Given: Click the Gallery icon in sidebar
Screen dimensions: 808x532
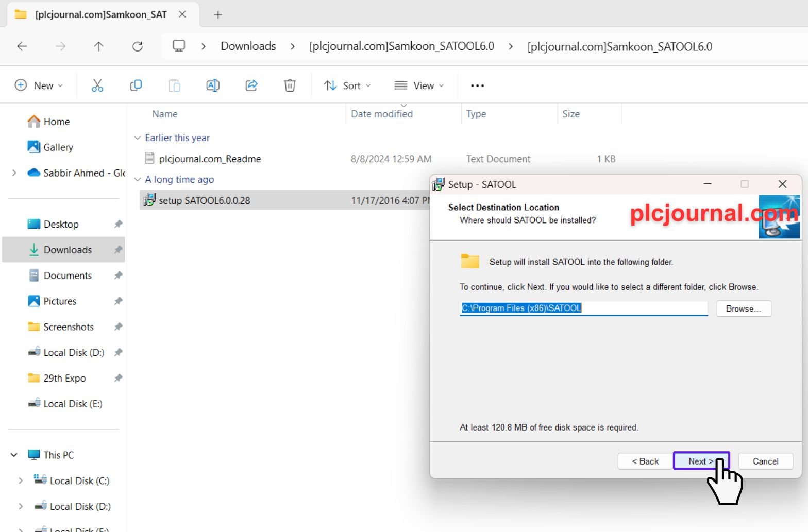Looking at the screenshot, I should coord(34,147).
